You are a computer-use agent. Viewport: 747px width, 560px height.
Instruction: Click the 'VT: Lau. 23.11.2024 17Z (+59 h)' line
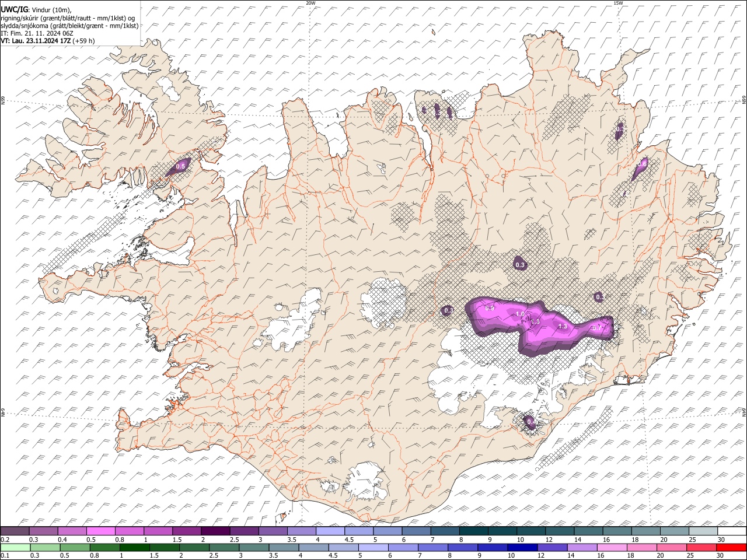point(48,41)
